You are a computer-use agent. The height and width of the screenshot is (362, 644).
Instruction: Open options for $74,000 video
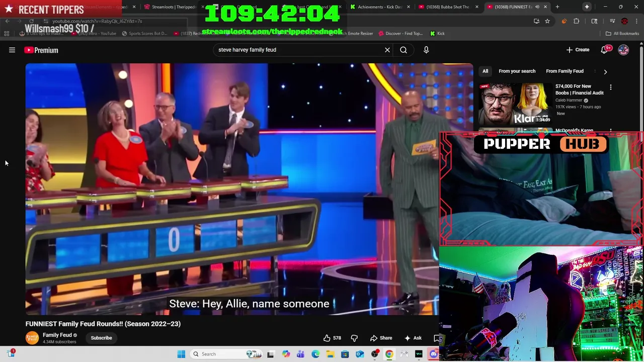click(611, 87)
